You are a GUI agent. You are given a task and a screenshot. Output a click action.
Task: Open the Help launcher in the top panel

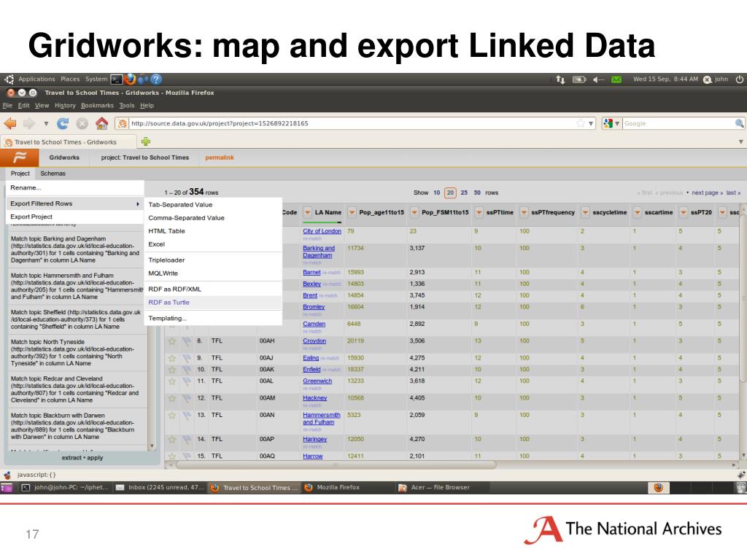(x=156, y=79)
